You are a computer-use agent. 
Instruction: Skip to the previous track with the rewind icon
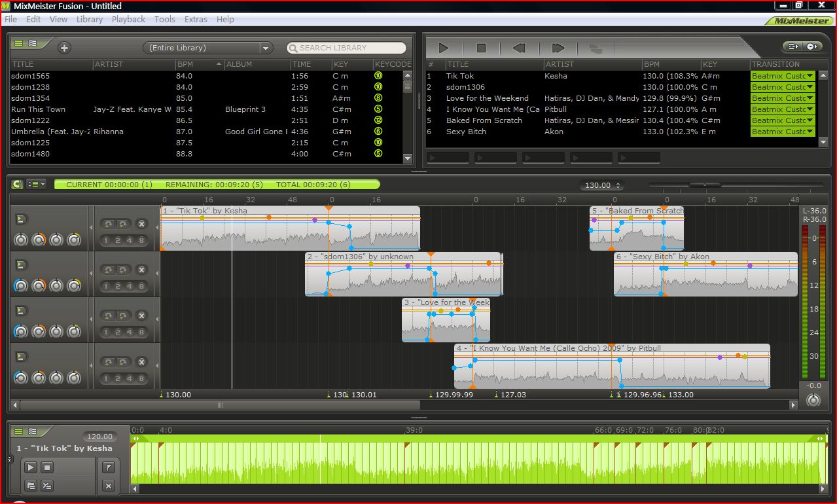coord(519,48)
